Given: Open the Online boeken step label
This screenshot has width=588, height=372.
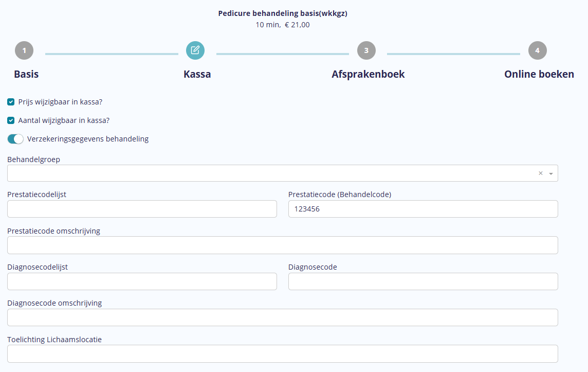Looking at the screenshot, I should [539, 74].
